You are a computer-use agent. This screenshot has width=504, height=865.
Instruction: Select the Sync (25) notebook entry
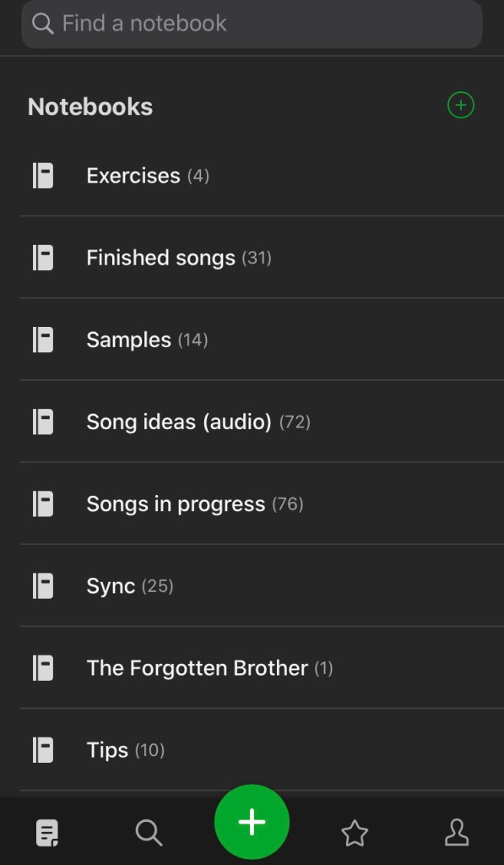pyautogui.click(x=262, y=586)
